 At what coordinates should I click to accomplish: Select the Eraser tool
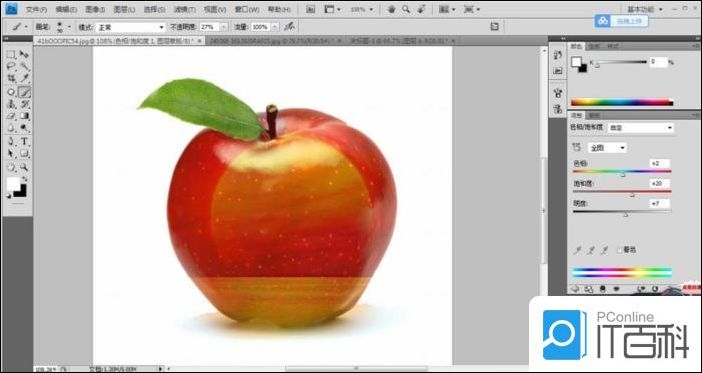coord(11,116)
